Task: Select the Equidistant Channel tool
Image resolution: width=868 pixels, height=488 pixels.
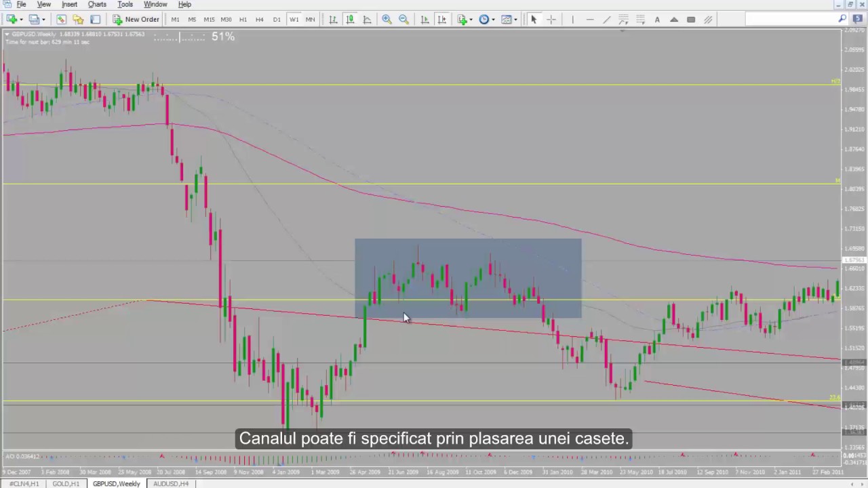Action: coord(708,20)
